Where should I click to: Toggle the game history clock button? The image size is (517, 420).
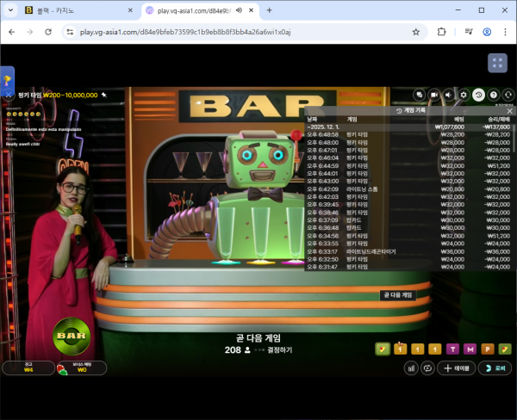click(479, 95)
